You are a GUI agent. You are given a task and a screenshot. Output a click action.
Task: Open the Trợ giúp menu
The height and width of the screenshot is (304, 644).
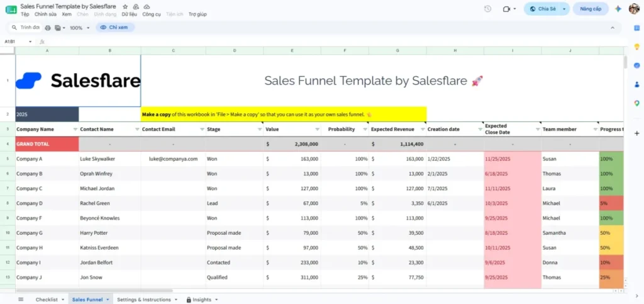197,14
